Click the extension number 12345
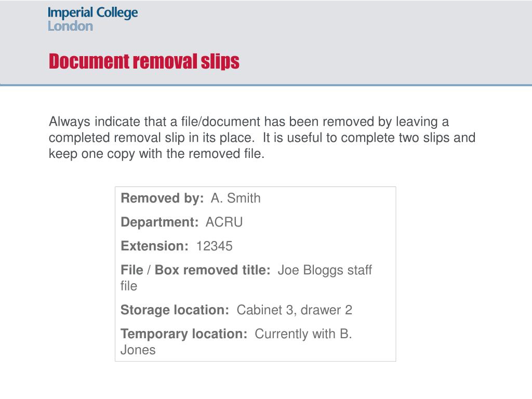 215,246
